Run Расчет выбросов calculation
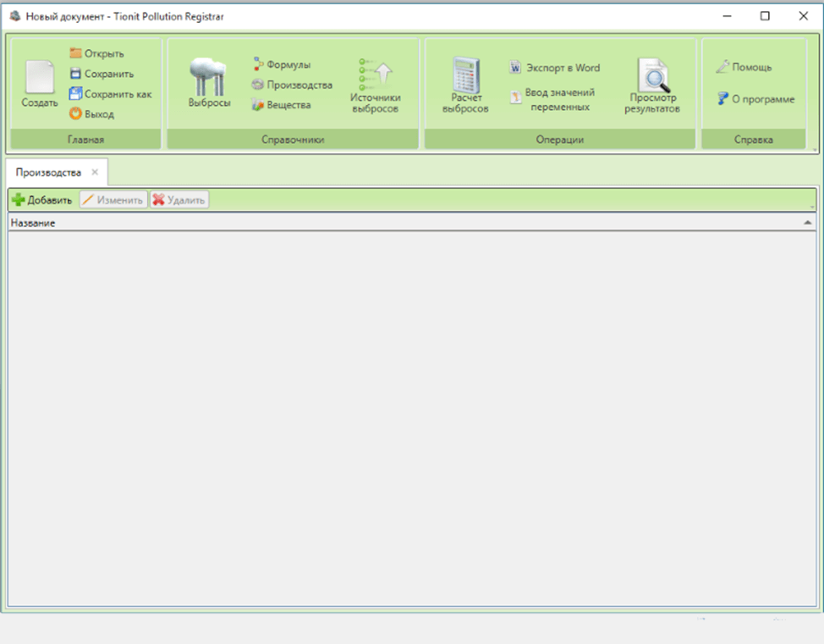Screen dimensions: 824x644 click(x=465, y=86)
